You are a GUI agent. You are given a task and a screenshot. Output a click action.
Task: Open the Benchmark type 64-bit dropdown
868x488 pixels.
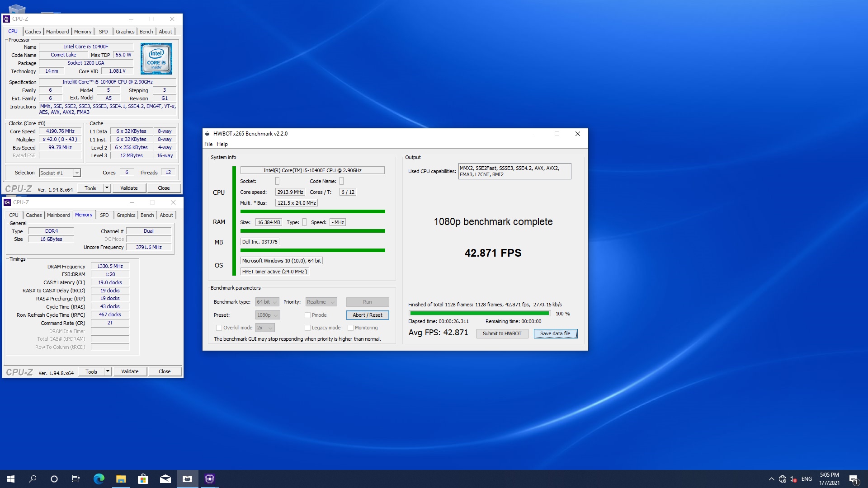pos(267,302)
